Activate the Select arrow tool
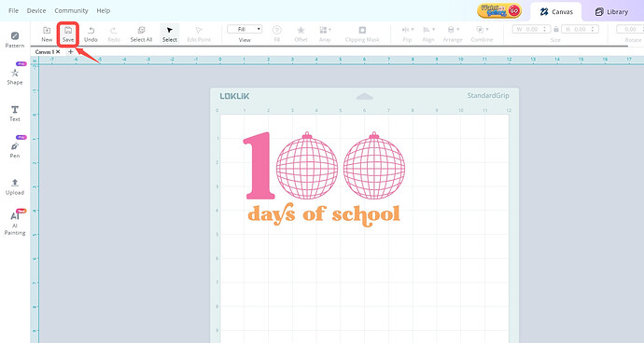Viewport: 644px width, 343px height. click(x=170, y=34)
